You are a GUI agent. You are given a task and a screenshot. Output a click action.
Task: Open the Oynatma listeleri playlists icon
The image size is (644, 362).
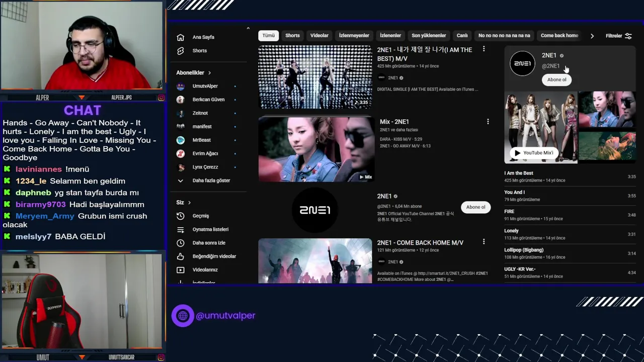tap(181, 229)
